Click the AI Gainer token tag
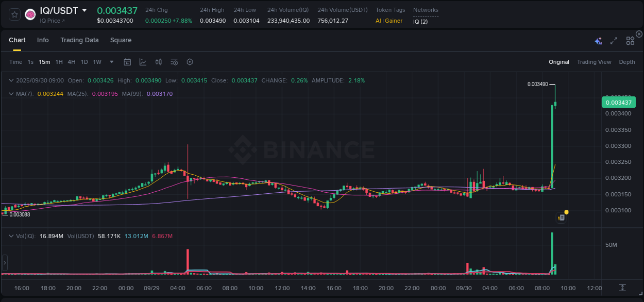This screenshot has width=644, height=302. [x=388, y=21]
